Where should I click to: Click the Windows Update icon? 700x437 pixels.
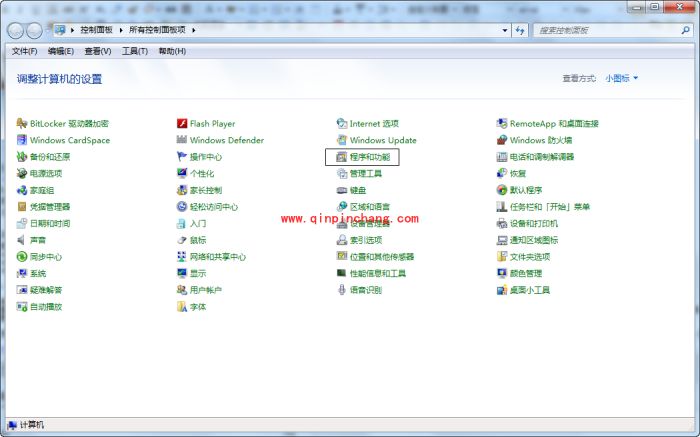click(342, 140)
